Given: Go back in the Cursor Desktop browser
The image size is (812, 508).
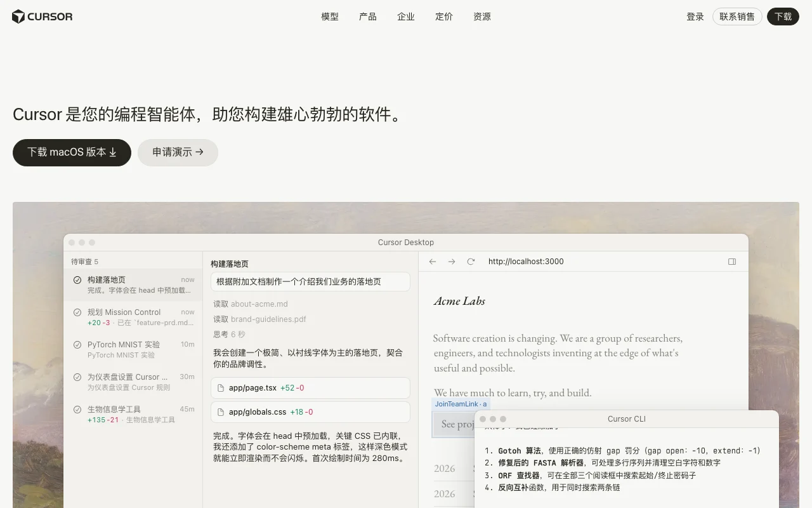Looking at the screenshot, I should pos(433,262).
